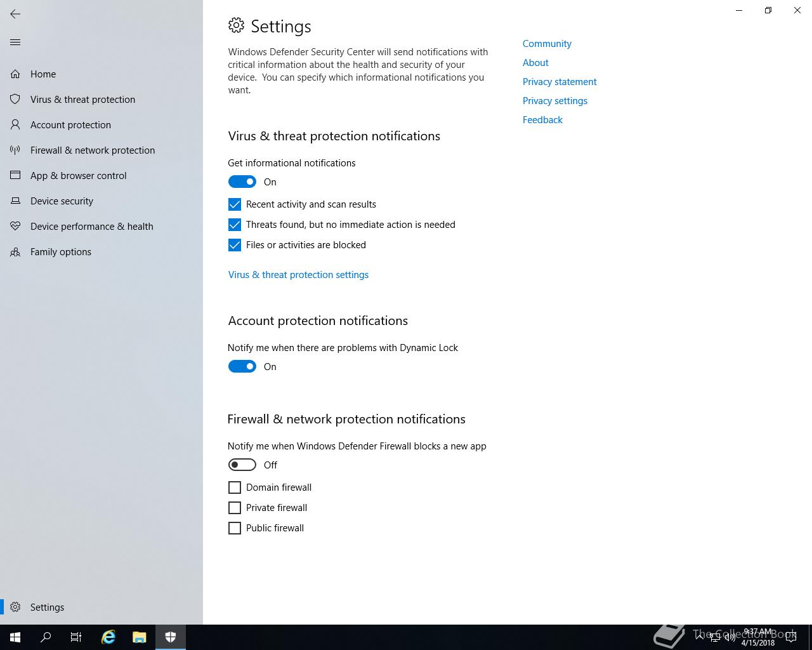Click the Home house icon
This screenshot has height=650, width=812.
(x=15, y=74)
